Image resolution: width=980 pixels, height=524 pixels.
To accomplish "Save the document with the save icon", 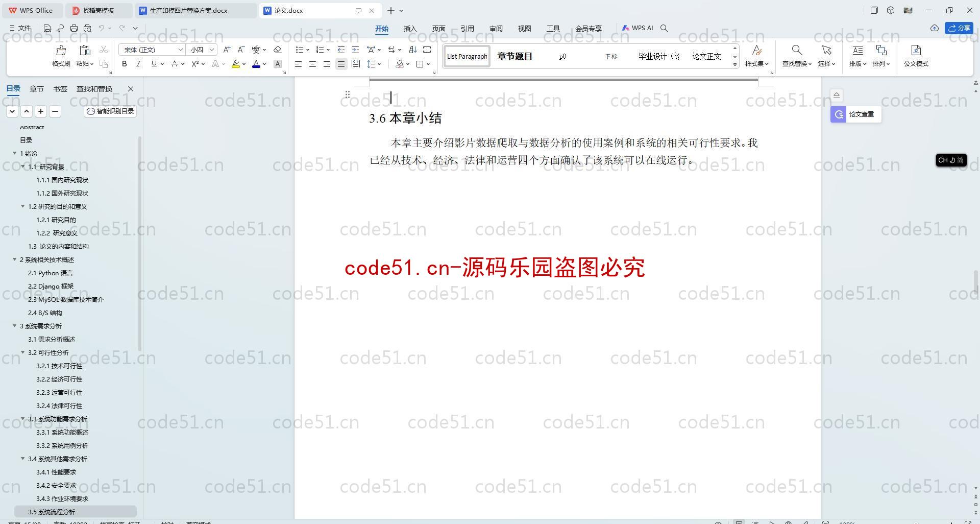I will (x=47, y=28).
